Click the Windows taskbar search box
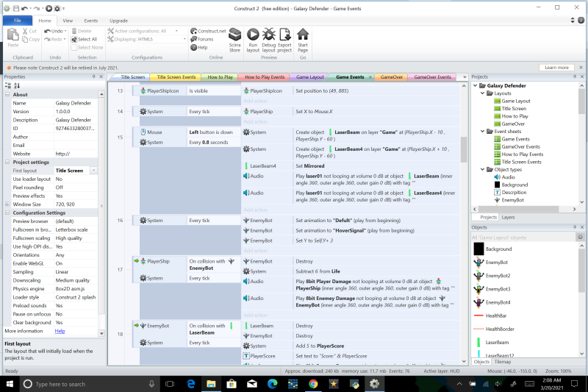The image size is (588, 392). pyautogui.click(x=90, y=384)
